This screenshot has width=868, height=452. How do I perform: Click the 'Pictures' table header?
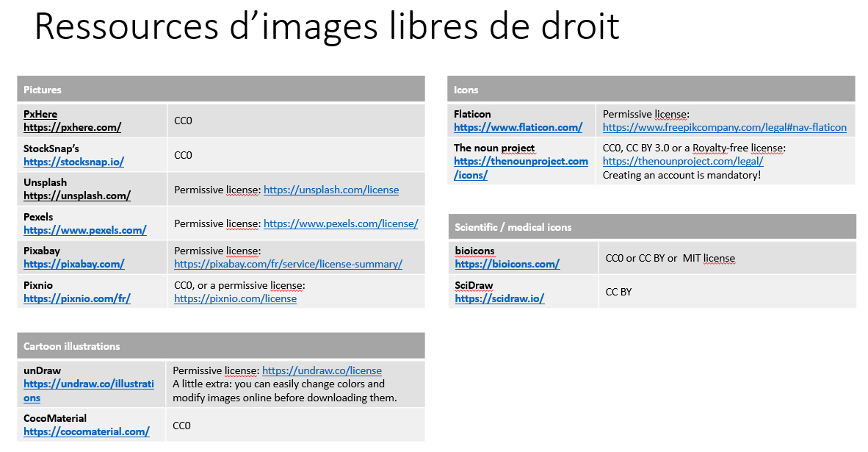[x=221, y=89]
